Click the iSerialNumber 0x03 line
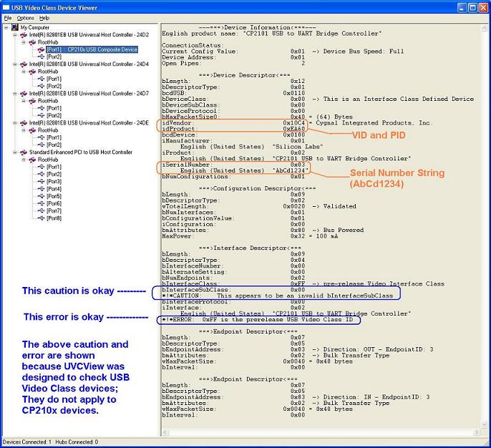 [x=233, y=165]
